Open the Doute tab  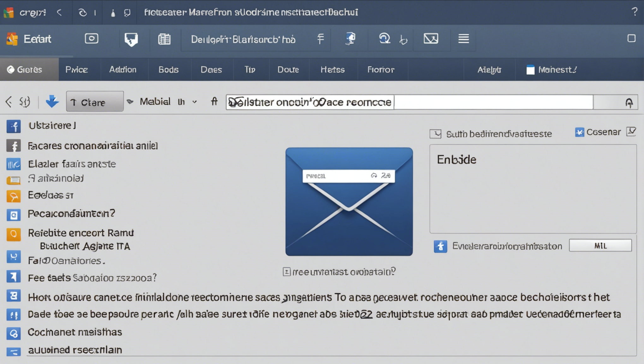288,70
